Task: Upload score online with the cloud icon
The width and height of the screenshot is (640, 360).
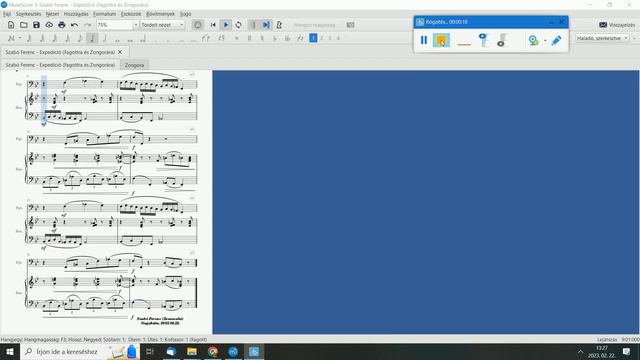Action: pyautogui.click(x=49, y=25)
